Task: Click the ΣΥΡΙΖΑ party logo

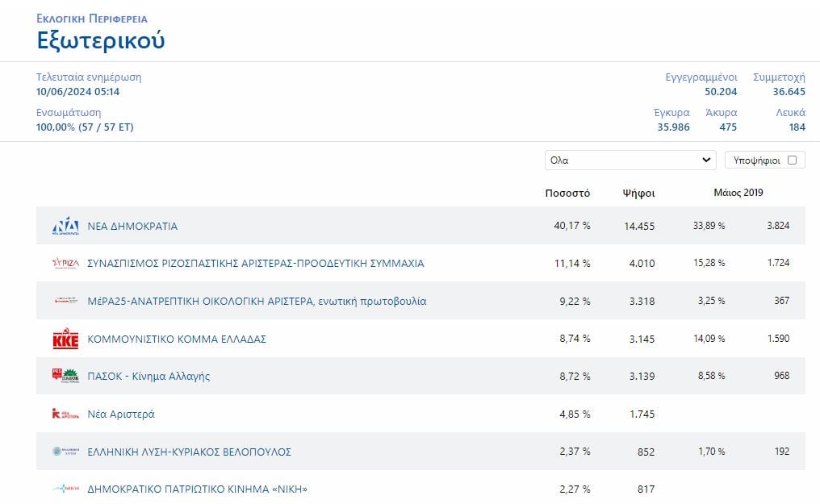Action: 65,263
